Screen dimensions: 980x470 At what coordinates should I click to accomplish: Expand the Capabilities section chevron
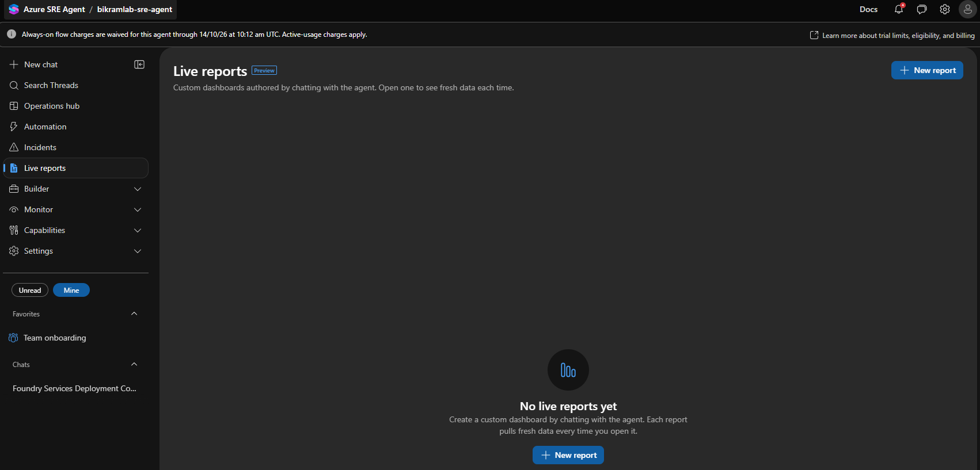click(x=138, y=230)
